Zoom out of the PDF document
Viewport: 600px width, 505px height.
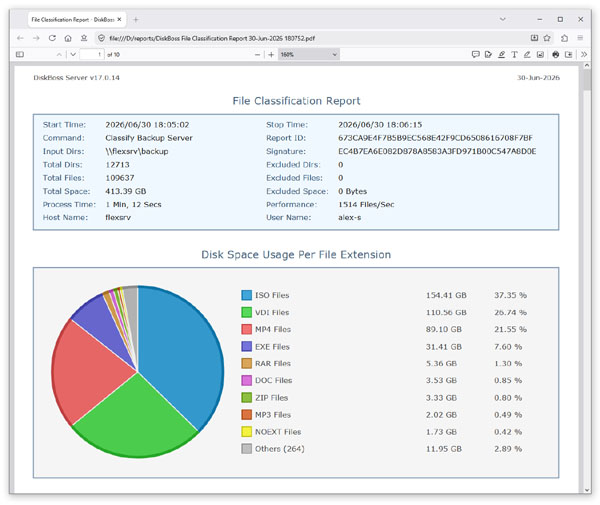coord(258,55)
